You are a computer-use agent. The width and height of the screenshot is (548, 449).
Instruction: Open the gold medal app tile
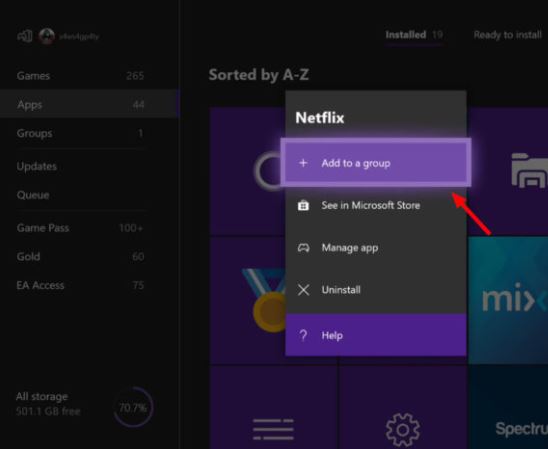[x=247, y=300]
